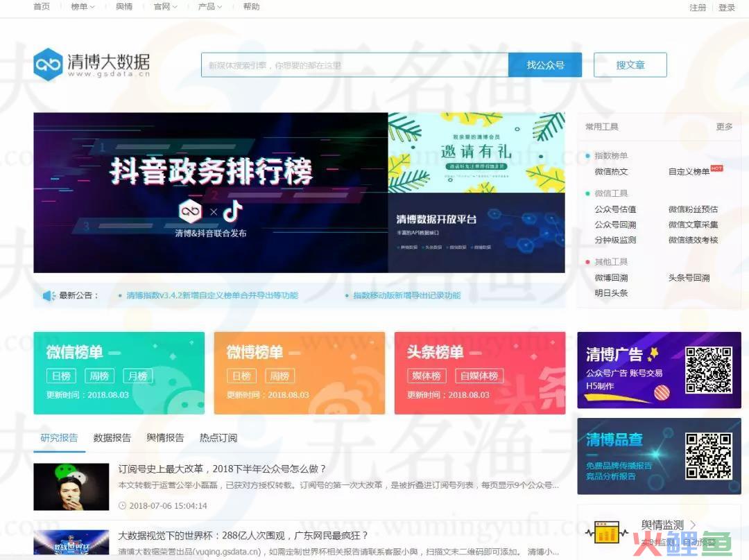
Task: Open the 世界杯 article thumbnail
Action: click(x=71, y=543)
